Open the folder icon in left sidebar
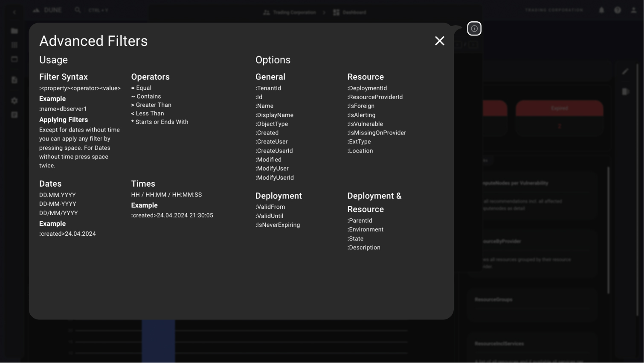The width and height of the screenshot is (644, 363). click(x=15, y=31)
